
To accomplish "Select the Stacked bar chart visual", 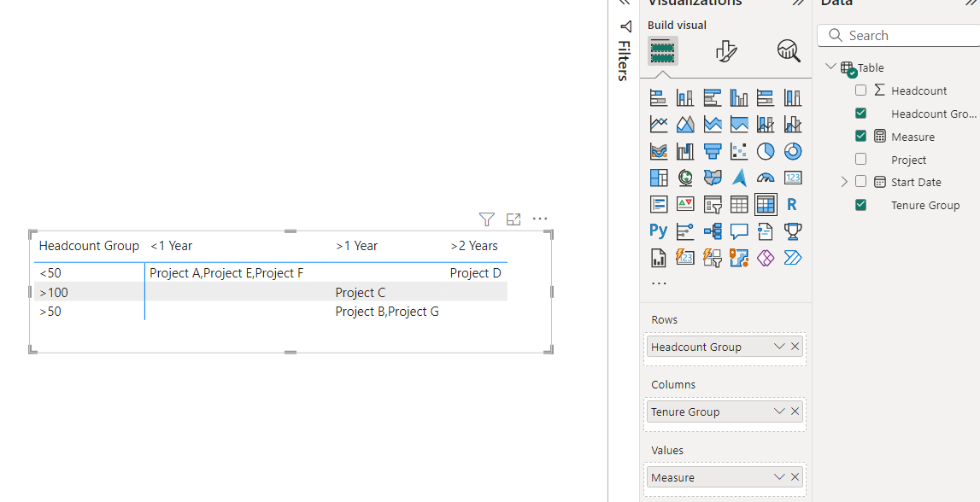I will pos(659,98).
